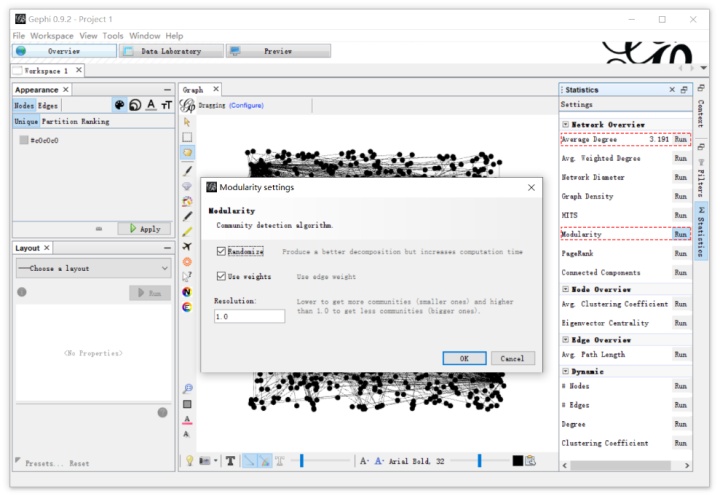Run the Modularity statistic

(681, 234)
